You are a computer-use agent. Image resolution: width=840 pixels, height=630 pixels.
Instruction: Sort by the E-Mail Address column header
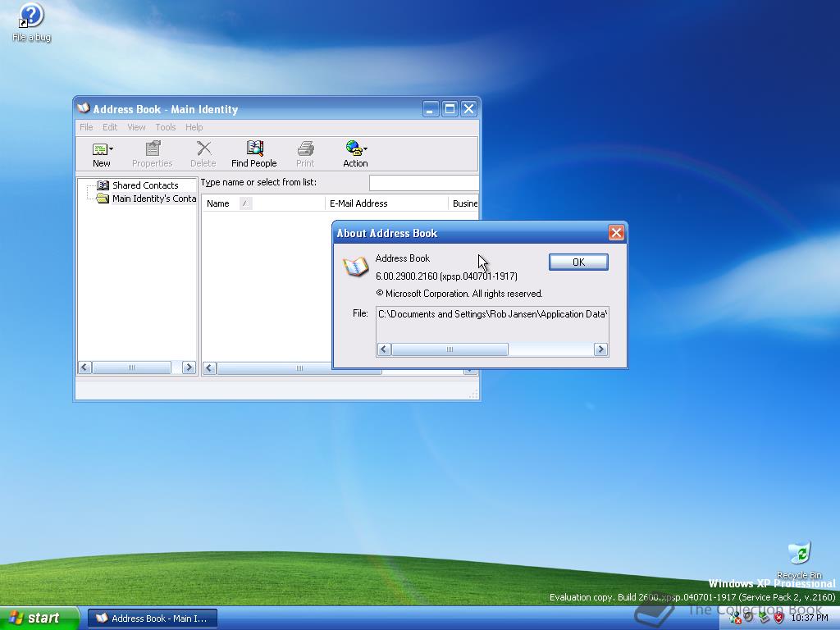coord(386,203)
